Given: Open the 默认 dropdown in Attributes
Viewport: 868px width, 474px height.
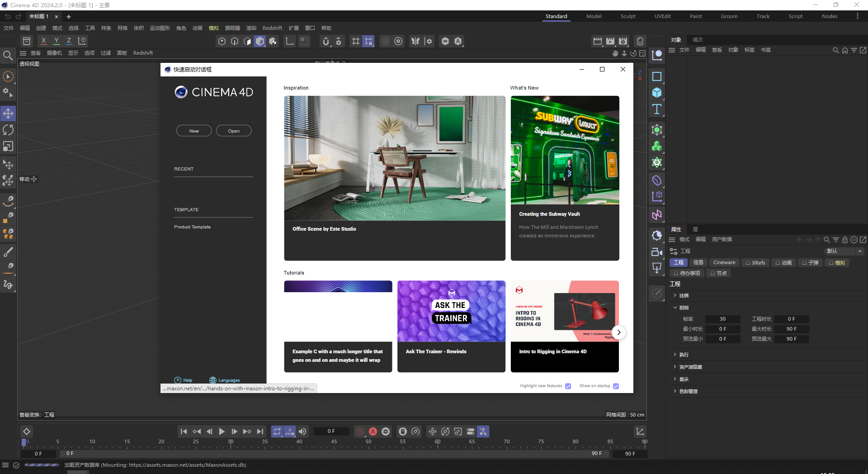Looking at the screenshot, I should (844, 251).
